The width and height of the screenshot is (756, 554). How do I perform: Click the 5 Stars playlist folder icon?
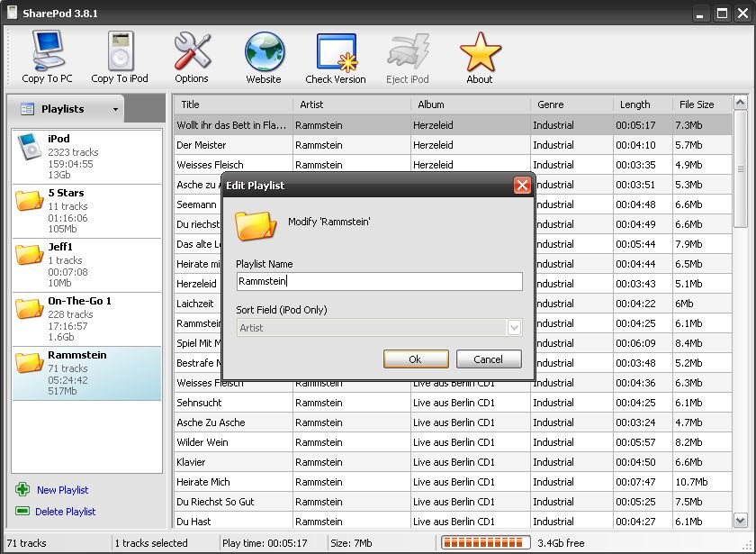(x=29, y=200)
